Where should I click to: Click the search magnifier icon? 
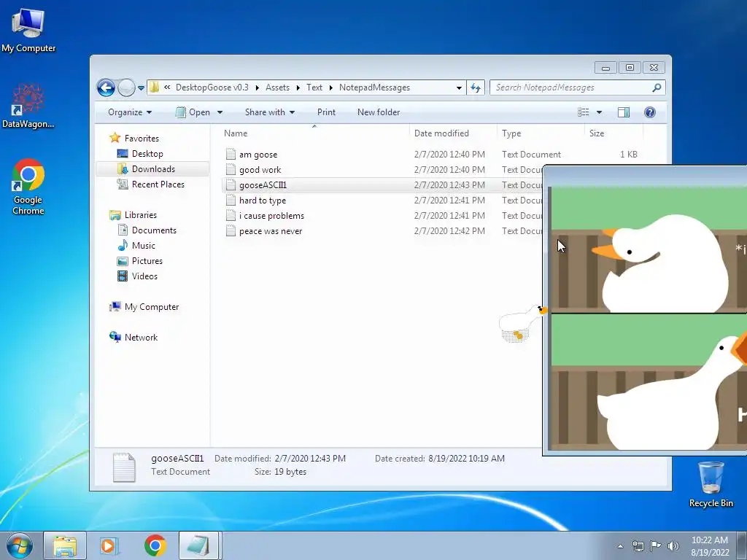tap(657, 87)
